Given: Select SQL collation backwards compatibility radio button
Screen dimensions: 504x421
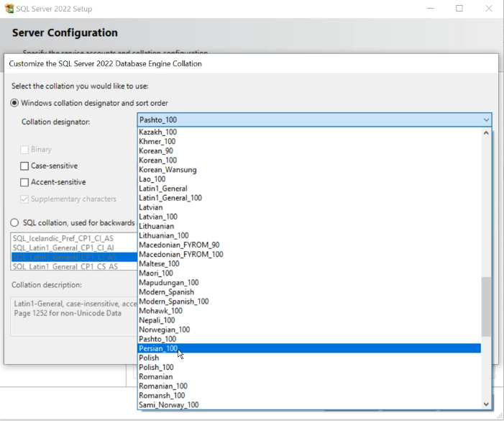Looking at the screenshot, I should (x=14, y=222).
